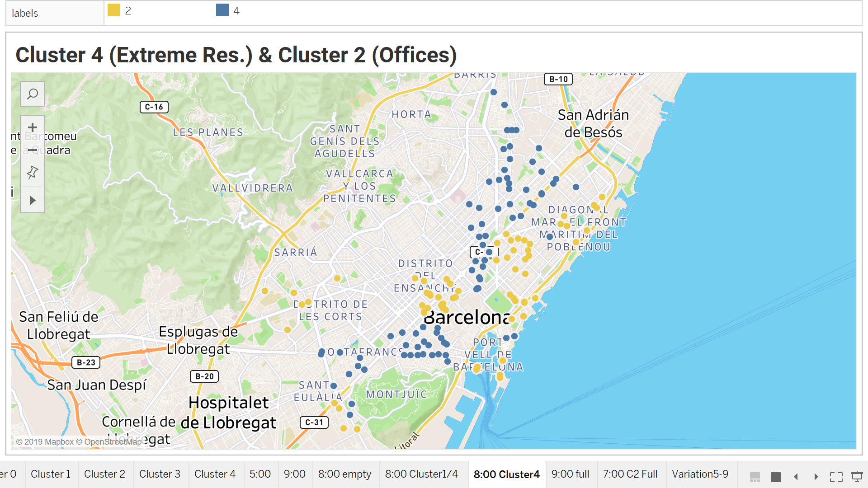Go to next sheet arrow

pyautogui.click(x=816, y=477)
